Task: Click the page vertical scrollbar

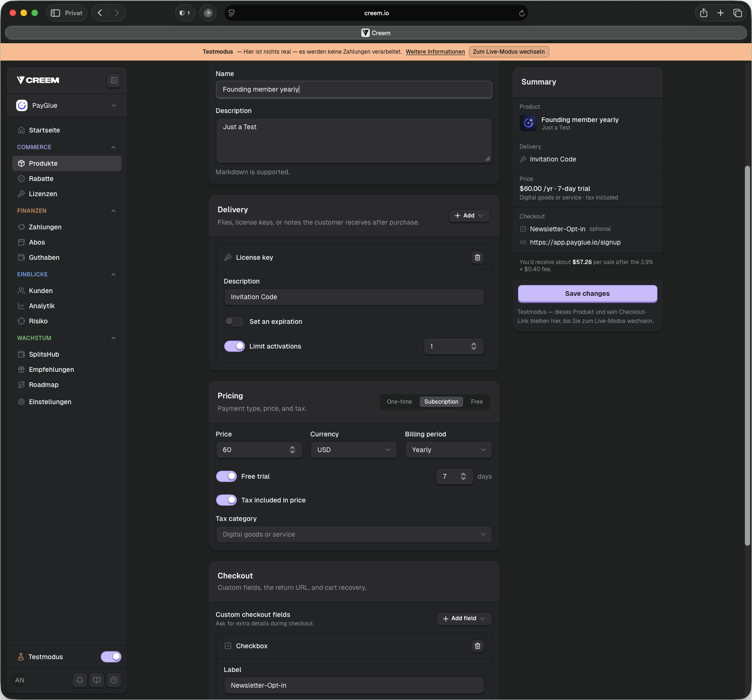Action: click(x=747, y=356)
